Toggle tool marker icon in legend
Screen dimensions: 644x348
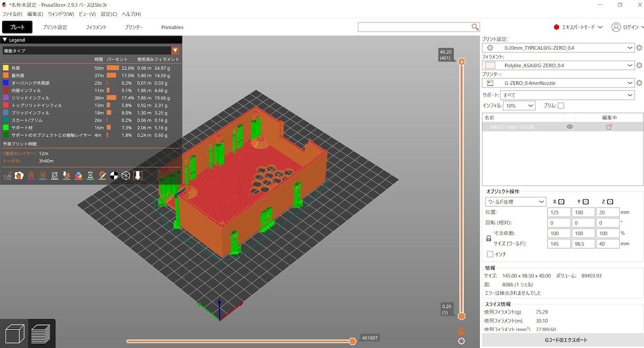point(137,176)
